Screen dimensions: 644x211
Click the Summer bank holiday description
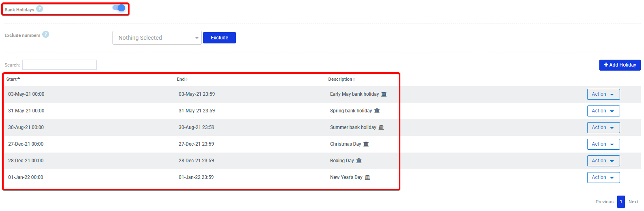coord(353,127)
